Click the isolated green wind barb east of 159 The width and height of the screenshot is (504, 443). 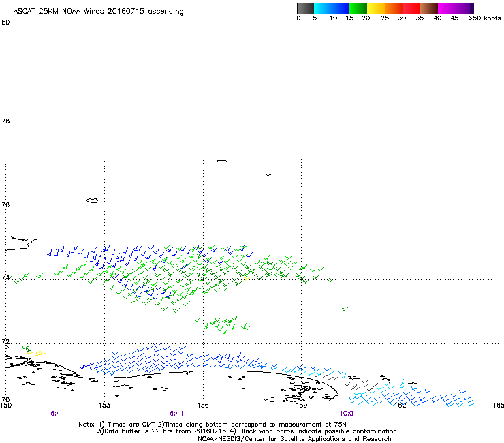coord(345,309)
